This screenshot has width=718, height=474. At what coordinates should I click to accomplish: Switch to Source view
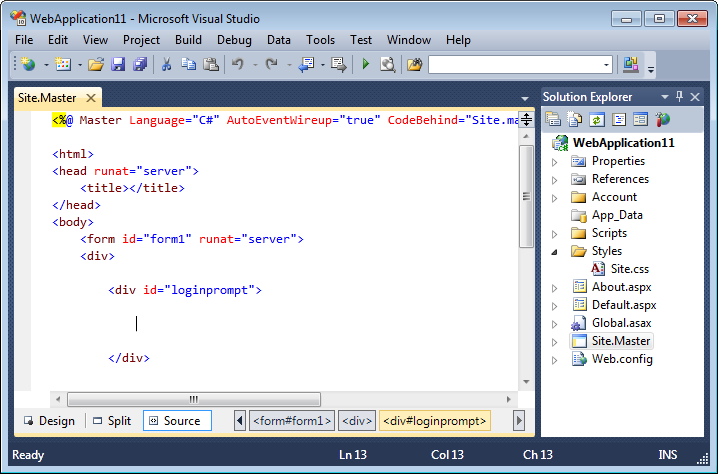click(177, 421)
